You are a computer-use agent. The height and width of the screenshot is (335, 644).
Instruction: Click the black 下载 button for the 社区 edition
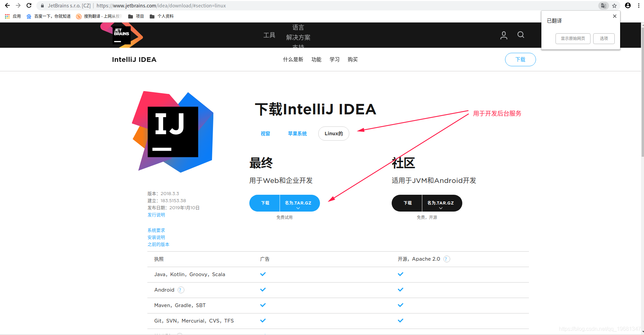(407, 203)
